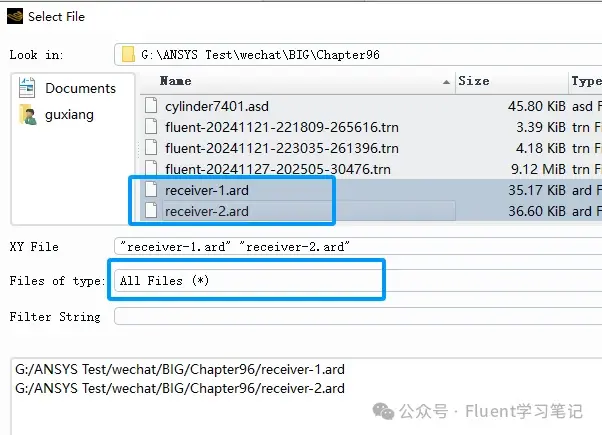This screenshot has height=435, width=602.
Task: Click the receiver-1.ard path in the selected list
Action: pos(180,369)
